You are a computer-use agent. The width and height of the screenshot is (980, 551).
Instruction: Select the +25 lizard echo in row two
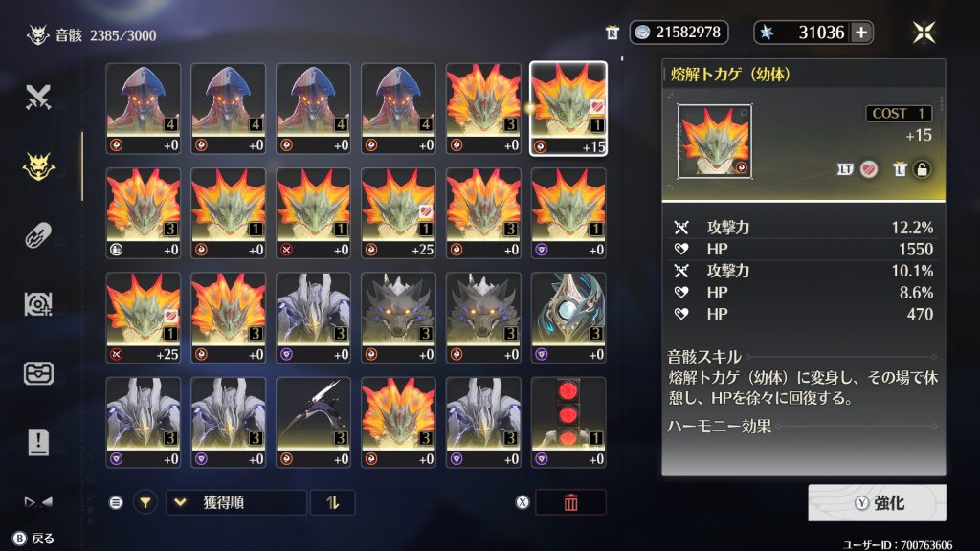(x=398, y=213)
